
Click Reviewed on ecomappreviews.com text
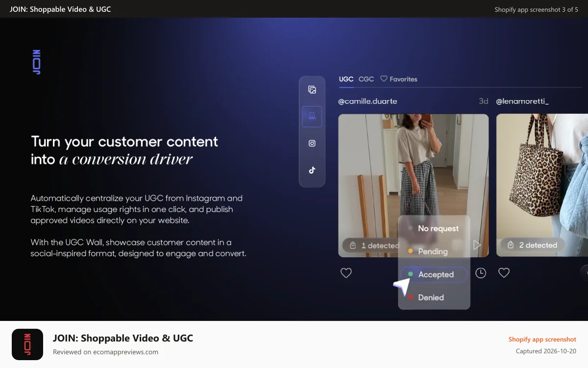click(x=105, y=352)
